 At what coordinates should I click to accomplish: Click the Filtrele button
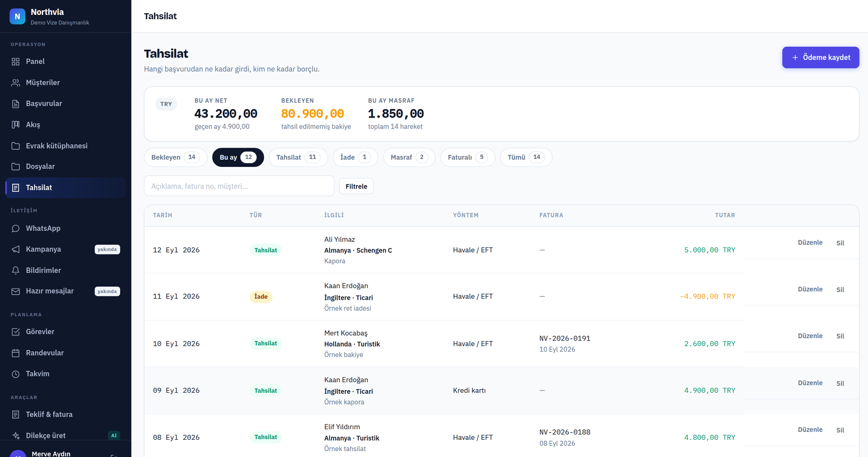coord(356,186)
